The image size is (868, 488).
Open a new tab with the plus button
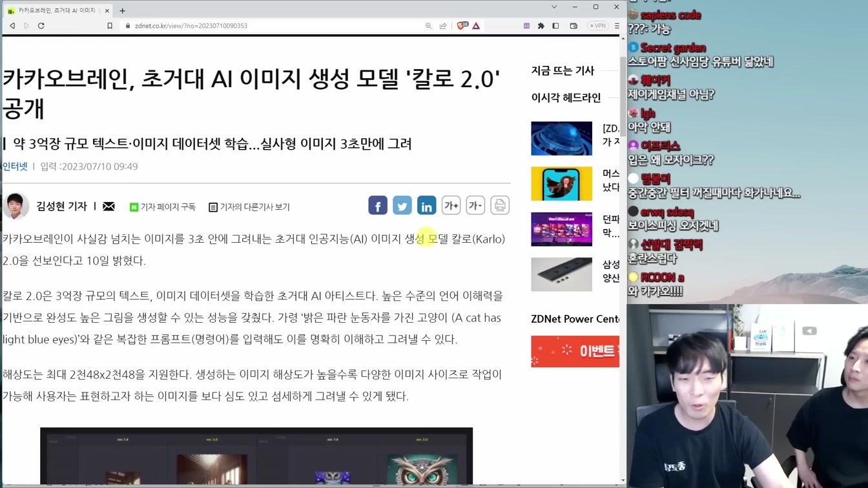tap(122, 10)
